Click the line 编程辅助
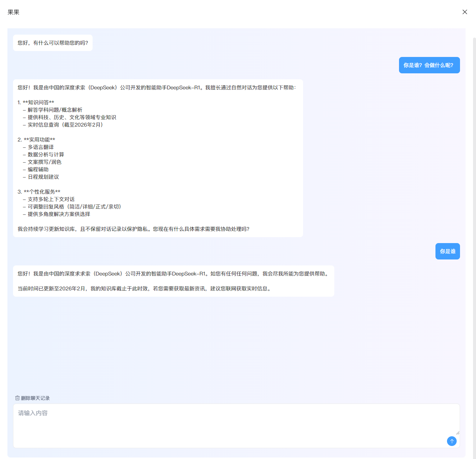Viewport: 476px width, 459px height. pyautogui.click(x=36, y=169)
